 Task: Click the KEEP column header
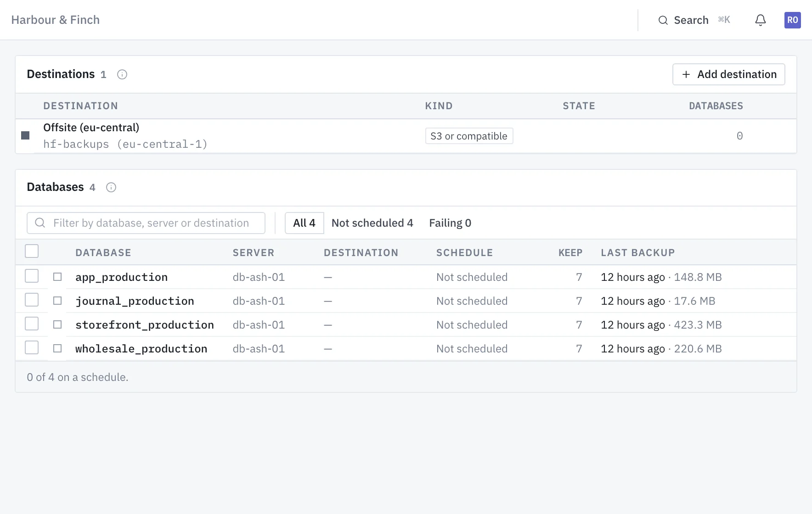(570, 253)
